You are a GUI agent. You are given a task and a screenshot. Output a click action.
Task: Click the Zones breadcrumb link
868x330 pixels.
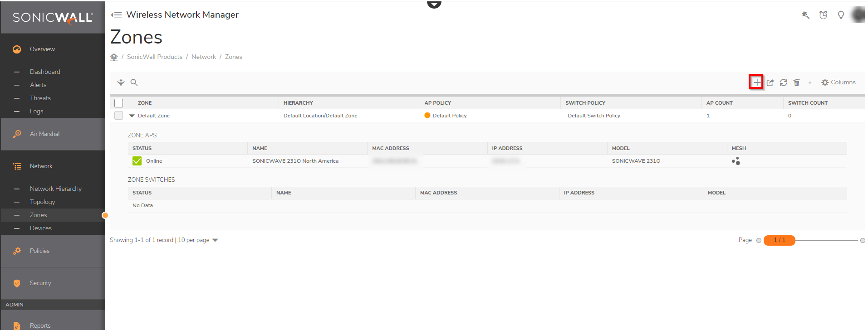(x=234, y=57)
